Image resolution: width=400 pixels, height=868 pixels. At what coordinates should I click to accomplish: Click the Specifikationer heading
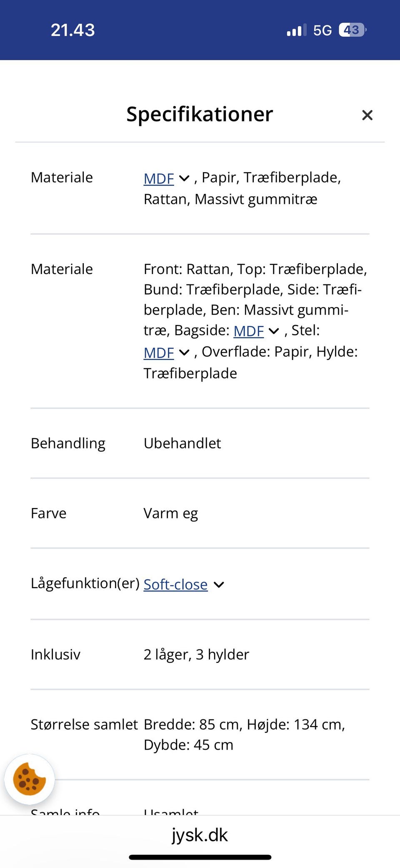pos(200,114)
